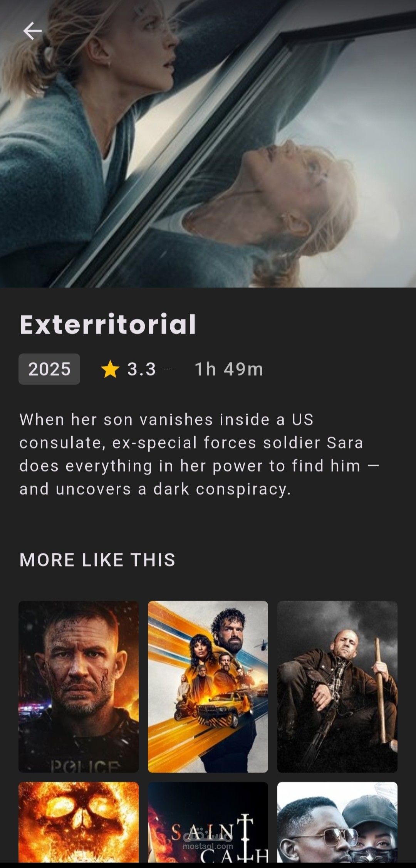
Task: Open the flaming skull poster
Action: click(x=79, y=822)
